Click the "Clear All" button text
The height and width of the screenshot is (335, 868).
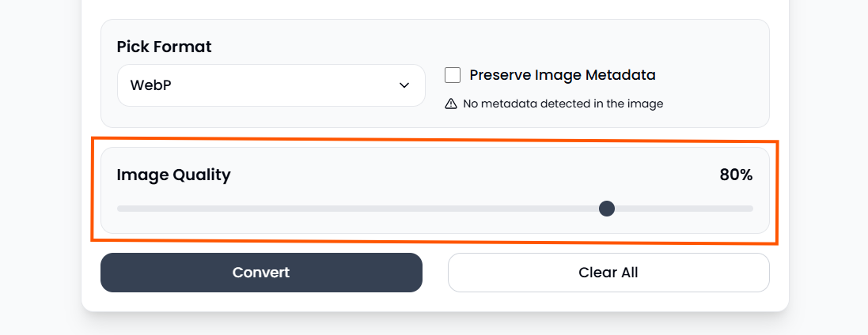pos(608,273)
